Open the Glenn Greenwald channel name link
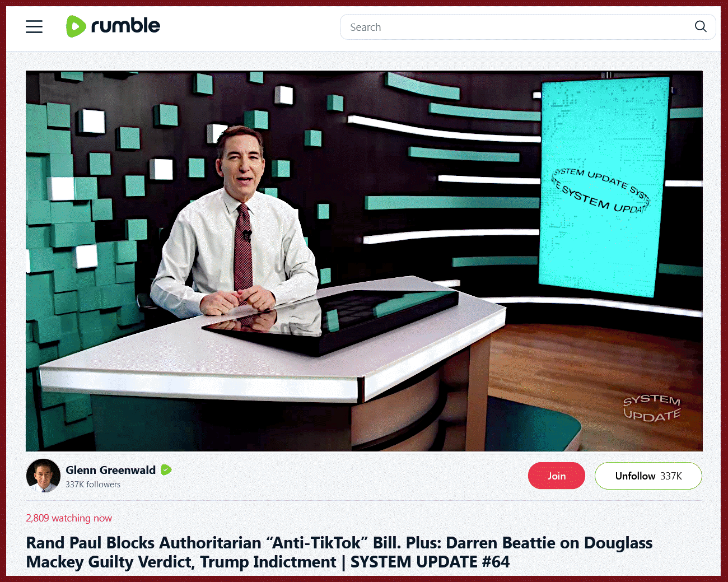This screenshot has width=728, height=582. 110,470
